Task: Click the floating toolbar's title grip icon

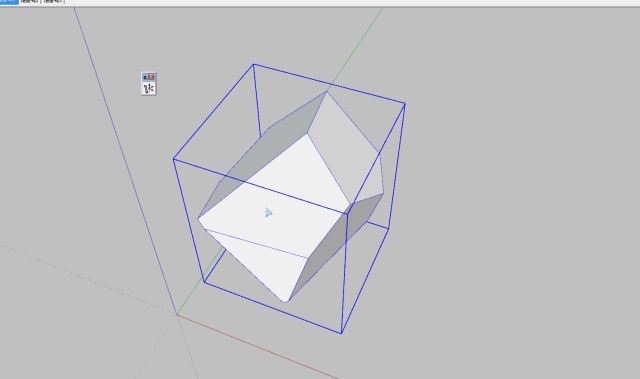Action: [x=145, y=77]
